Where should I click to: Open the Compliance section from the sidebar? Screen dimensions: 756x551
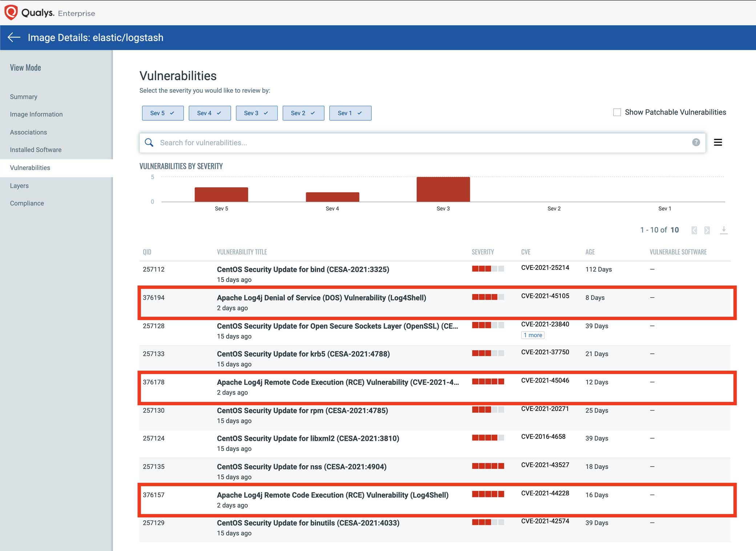click(27, 203)
